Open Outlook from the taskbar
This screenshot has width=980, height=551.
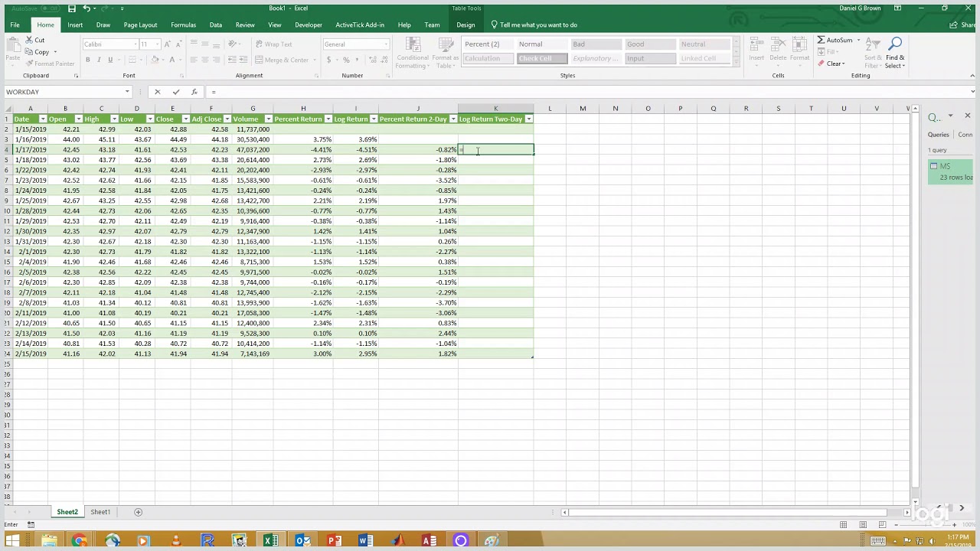(x=302, y=541)
